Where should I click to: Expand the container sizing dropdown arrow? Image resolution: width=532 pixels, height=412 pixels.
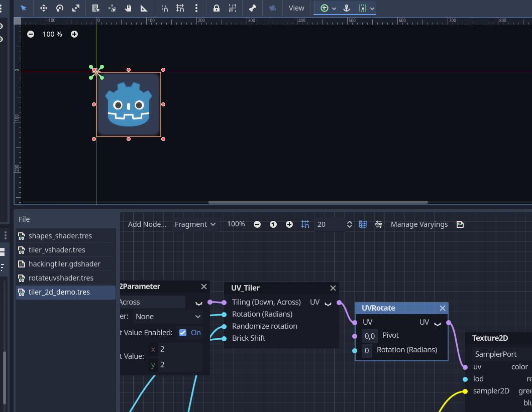point(372,9)
